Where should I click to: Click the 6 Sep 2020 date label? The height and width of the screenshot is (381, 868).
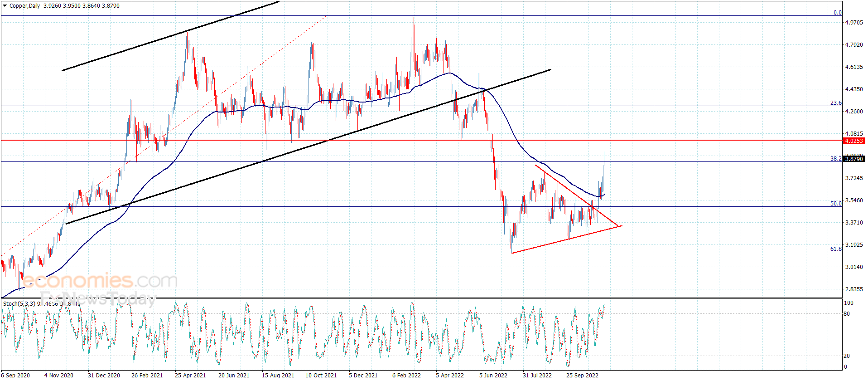(15, 376)
